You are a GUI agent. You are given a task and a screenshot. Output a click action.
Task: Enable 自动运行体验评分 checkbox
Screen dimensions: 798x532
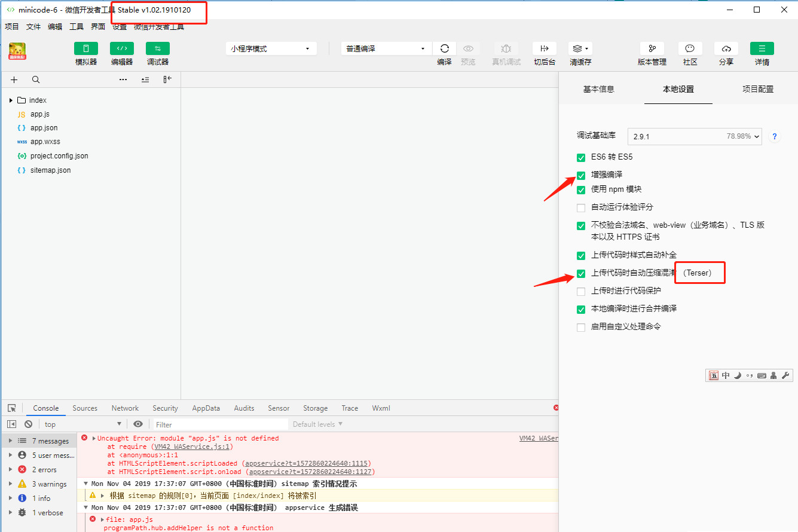581,208
